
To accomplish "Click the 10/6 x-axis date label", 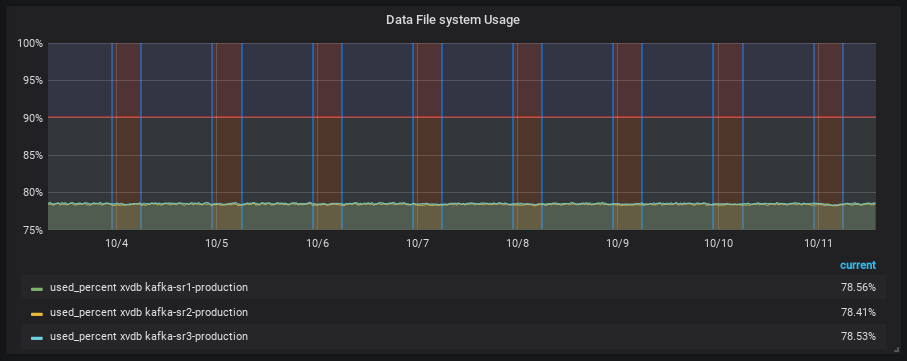I will 317,244.
